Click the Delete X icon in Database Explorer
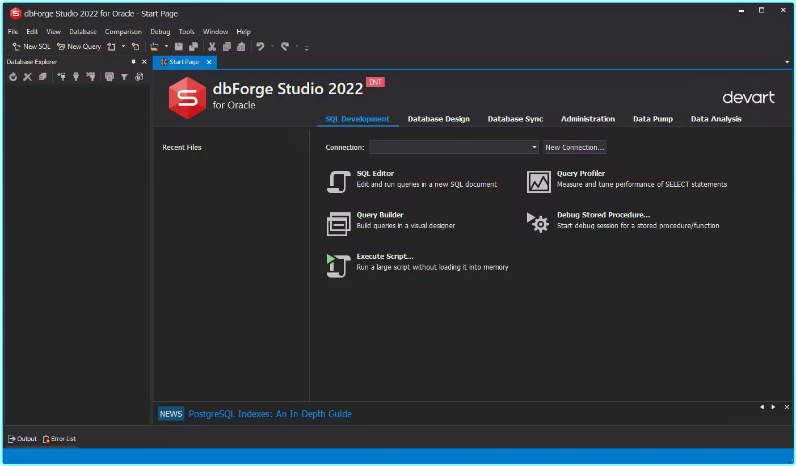Image resolution: width=796 pixels, height=466 pixels. pyautogui.click(x=27, y=77)
